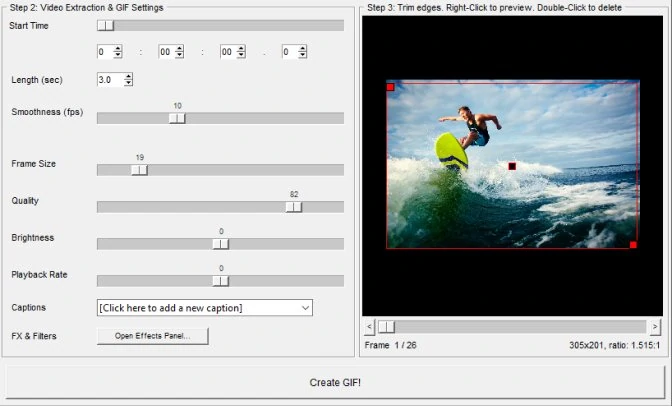This screenshot has width=672, height=406.
Task: Click the Brightness slider handle
Action: click(x=221, y=244)
